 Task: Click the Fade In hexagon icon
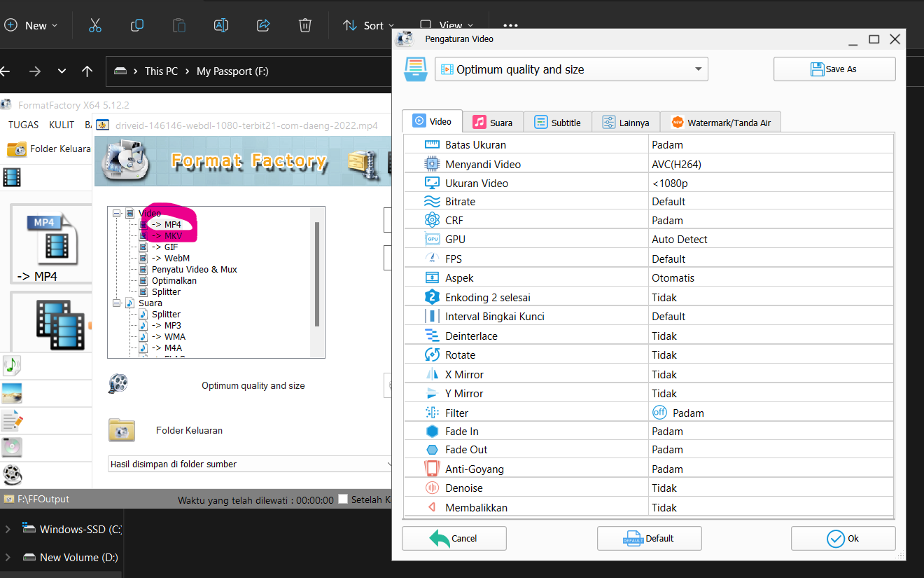pyautogui.click(x=433, y=431)
